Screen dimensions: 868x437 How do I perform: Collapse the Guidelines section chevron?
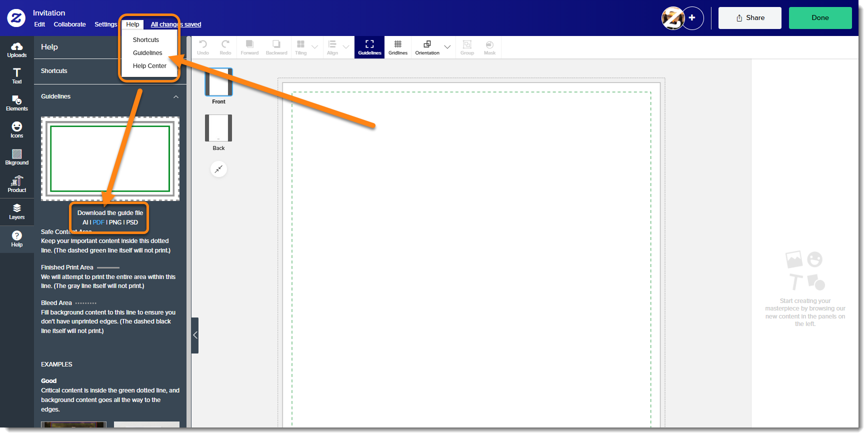point(176,97)
